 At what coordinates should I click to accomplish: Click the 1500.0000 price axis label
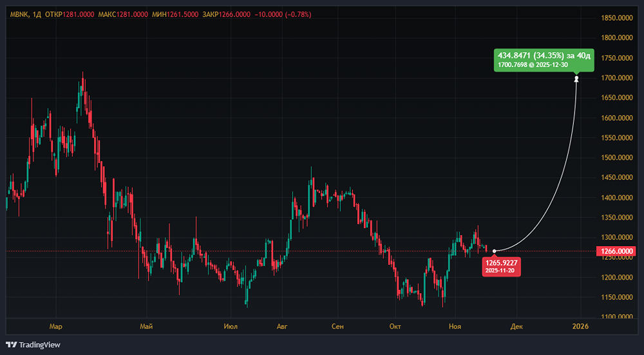click(616, 158)
